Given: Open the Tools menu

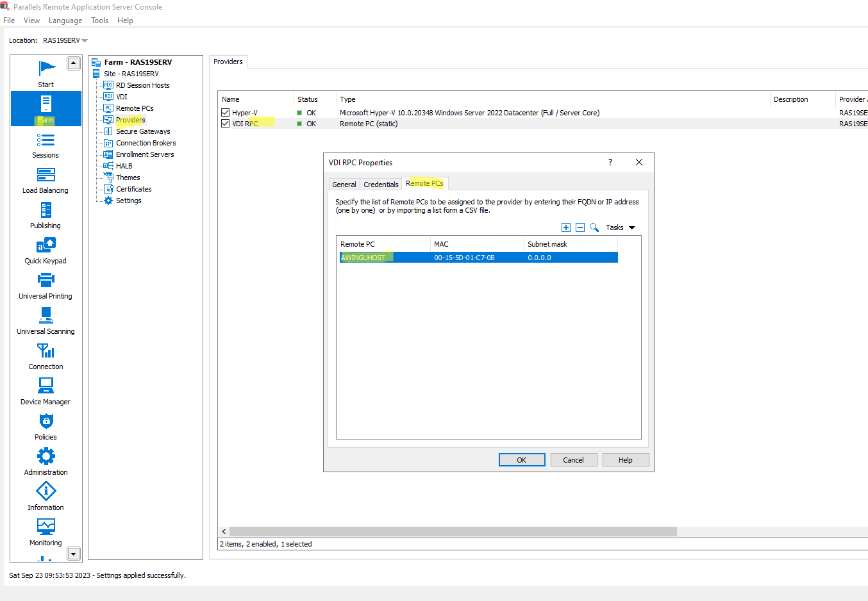Looking at the screenshot, I should coord(99,21).
